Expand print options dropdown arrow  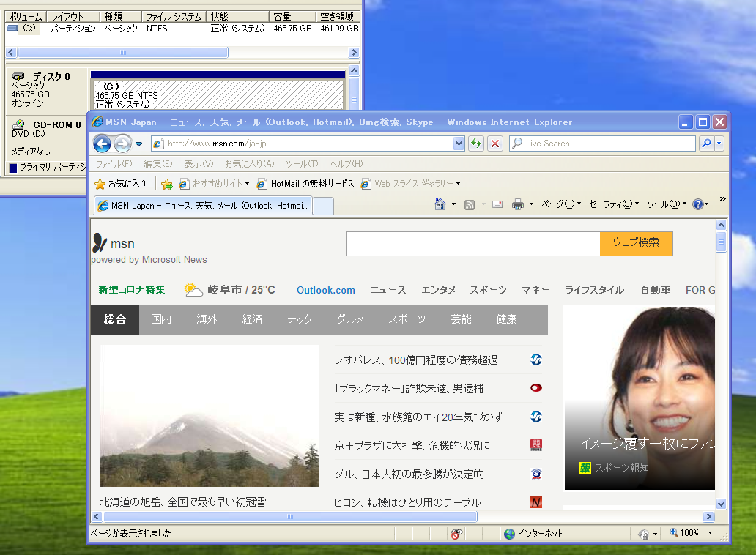[531, 204]
